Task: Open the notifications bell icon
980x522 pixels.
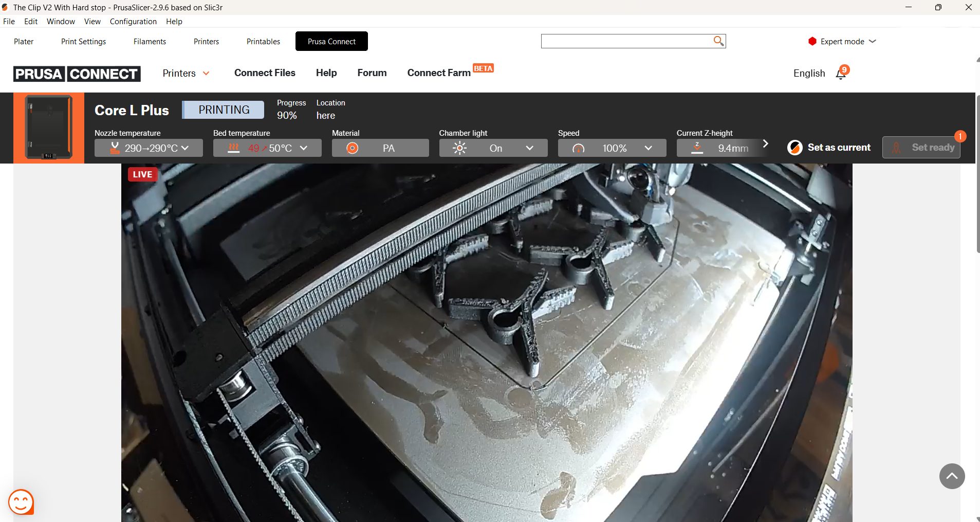Action: coord(841,74)
